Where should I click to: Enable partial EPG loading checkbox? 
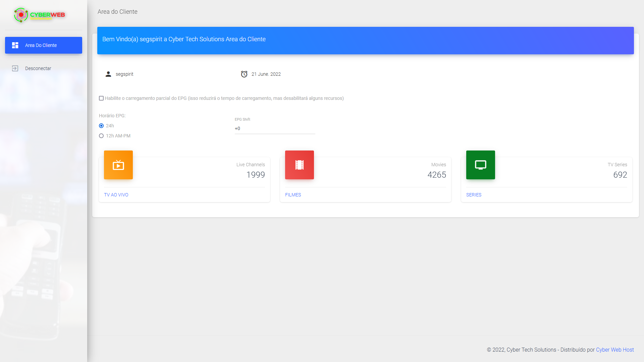click(x=101, y=98)
